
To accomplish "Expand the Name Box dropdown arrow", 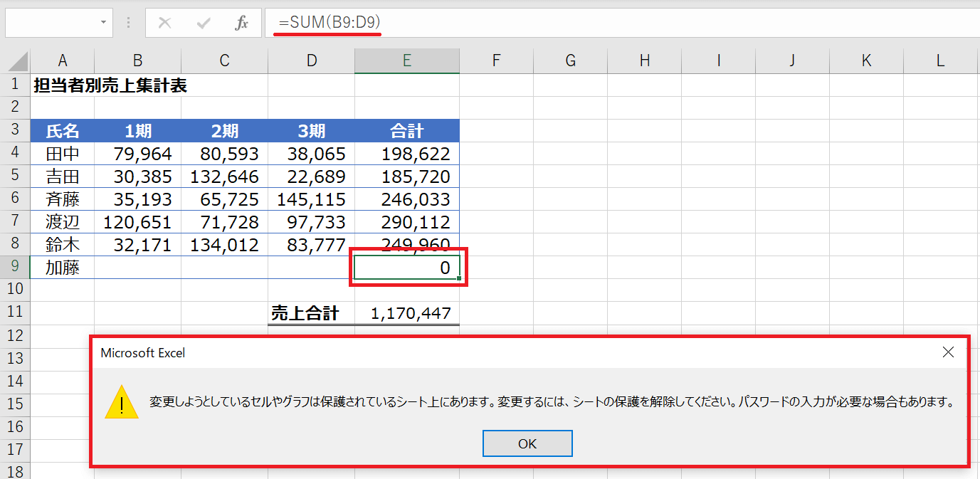I will click(x=103, y=23).
